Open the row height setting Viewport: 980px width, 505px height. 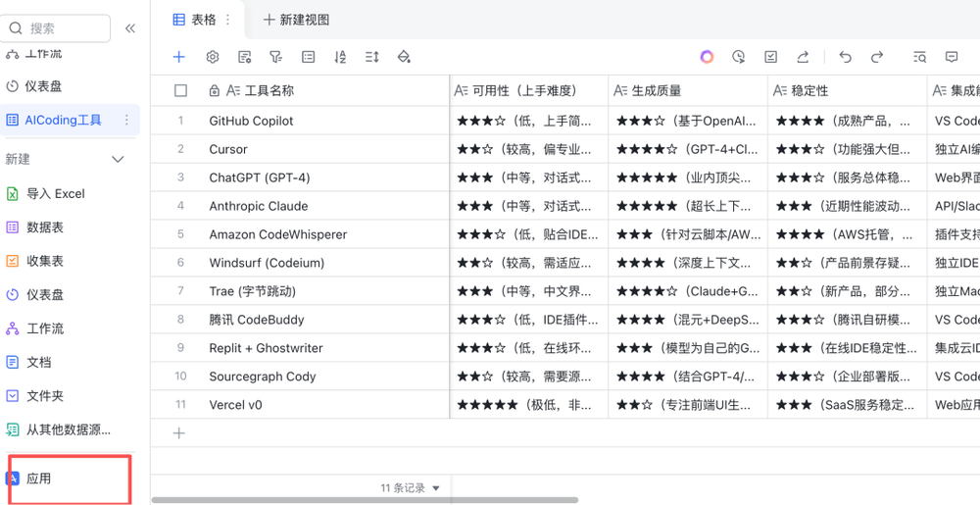tap(371, 57)
